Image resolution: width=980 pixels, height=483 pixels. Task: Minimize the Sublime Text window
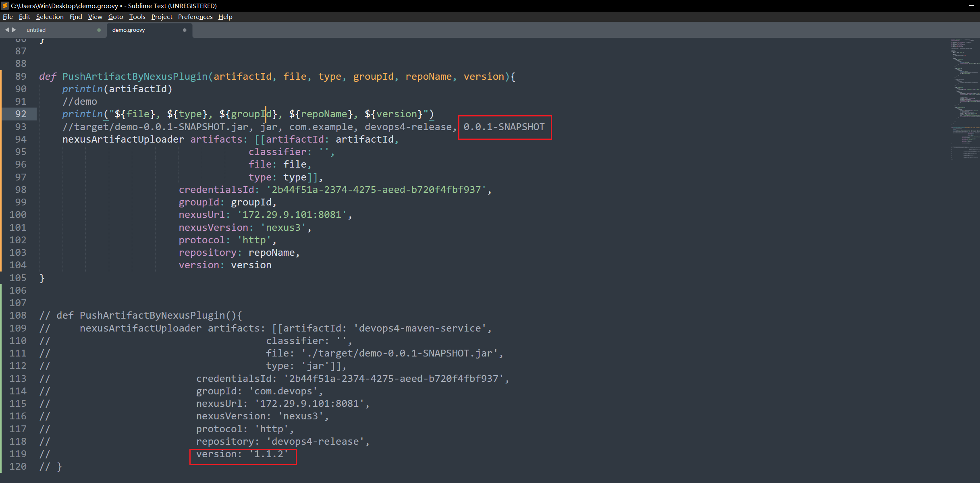(x=971, y=6)
